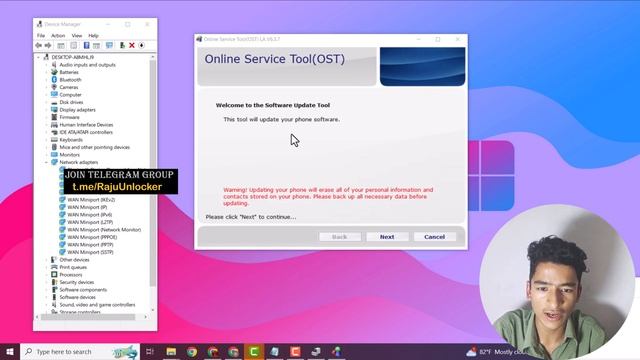Select the Computer category
The width and height of the screenshot is (640, 360).
pyautogui.click(x=70, y=95)
